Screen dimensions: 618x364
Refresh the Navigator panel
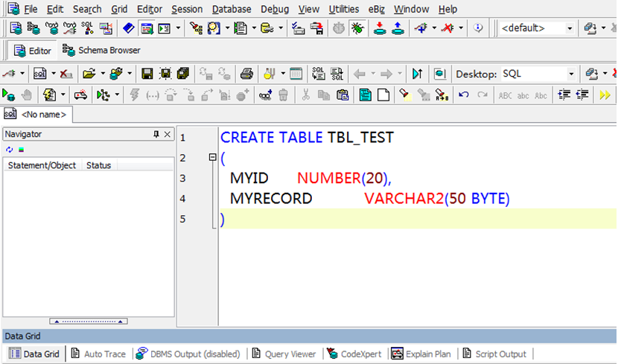tap(10, 150)
